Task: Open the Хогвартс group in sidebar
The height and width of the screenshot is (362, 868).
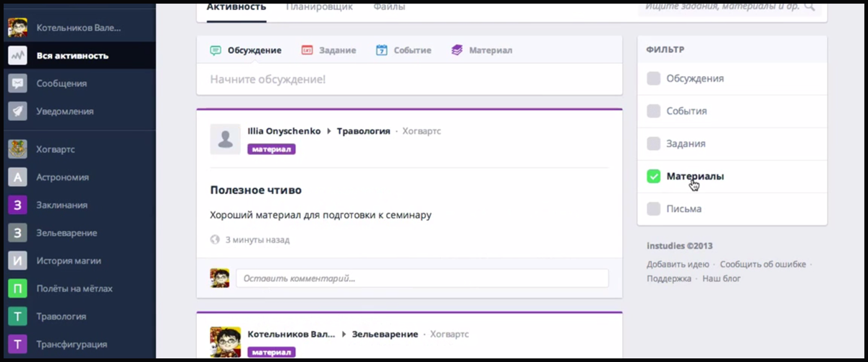Action: pos(56,149)
